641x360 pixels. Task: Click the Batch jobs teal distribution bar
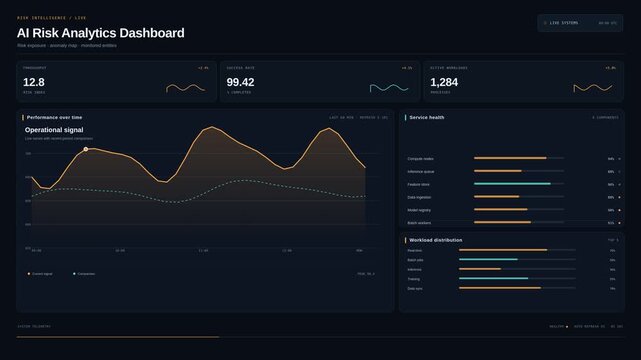517,259
